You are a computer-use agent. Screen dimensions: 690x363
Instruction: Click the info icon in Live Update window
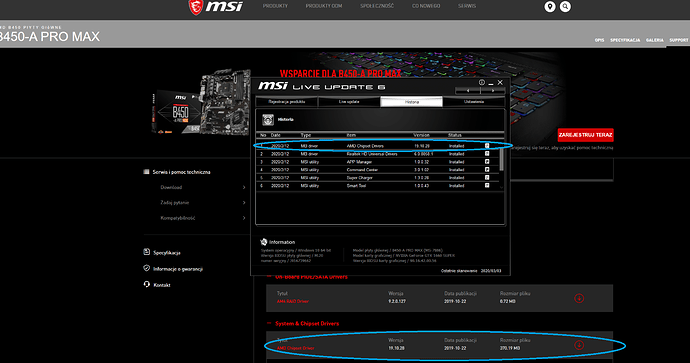[482, 82]
